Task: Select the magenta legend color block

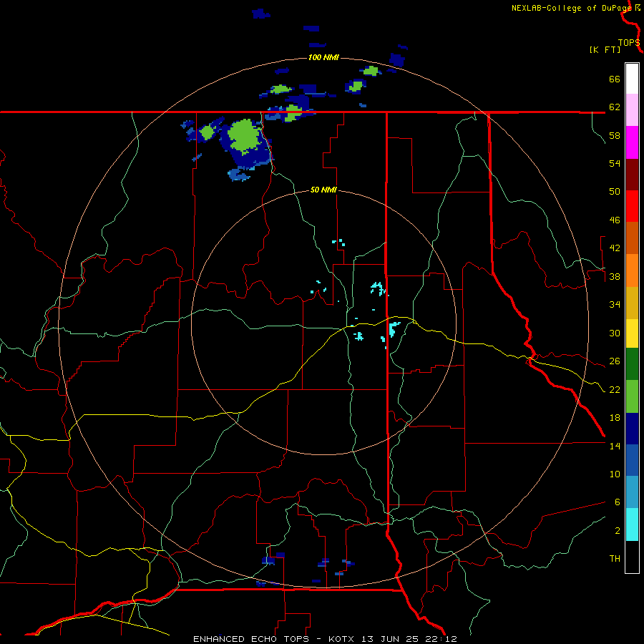Action: coord(632,142)
